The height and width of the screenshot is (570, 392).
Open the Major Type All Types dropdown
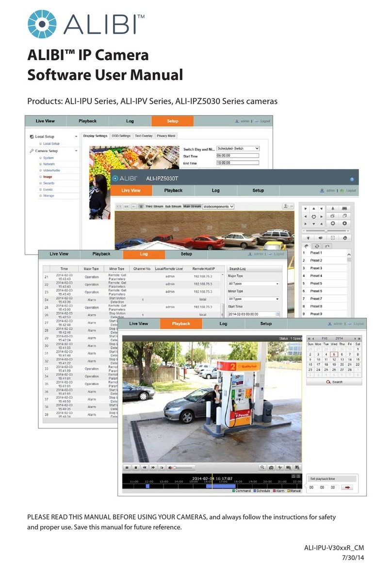pyautogui.click(x=253, y=284)
